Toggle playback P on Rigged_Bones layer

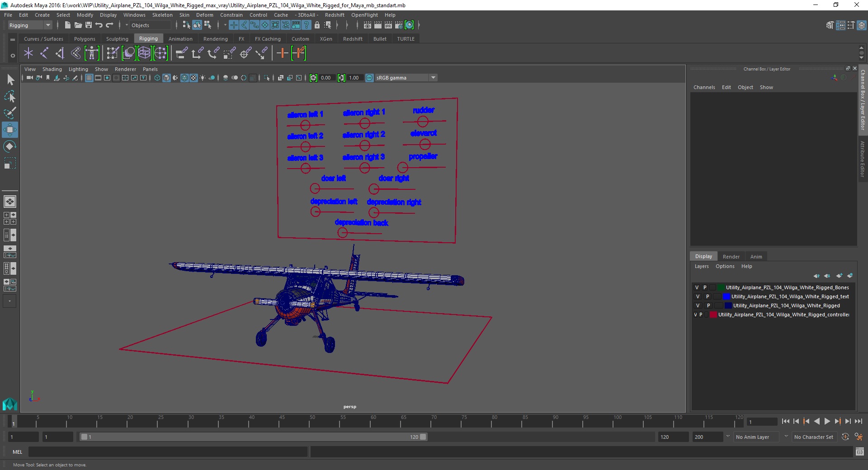[x=705, y=287]
